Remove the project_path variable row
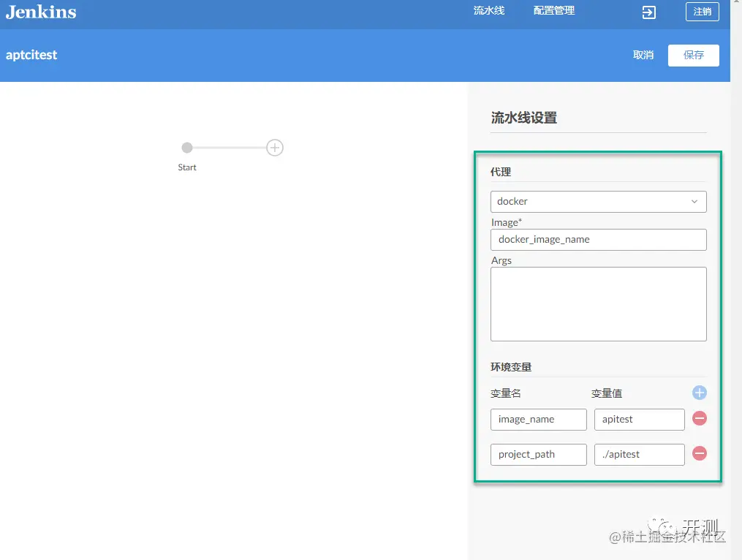Viewport: 742px width, 560px height. click(x=699, y=453)
